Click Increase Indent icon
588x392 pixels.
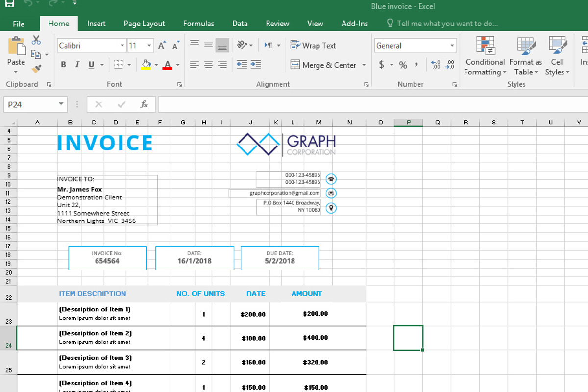point(255,65)
